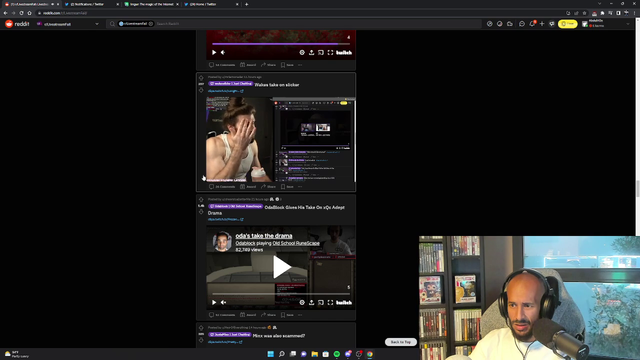
Task: Open Twitch logo link on top clip
Action: click(x=344, y=53)
